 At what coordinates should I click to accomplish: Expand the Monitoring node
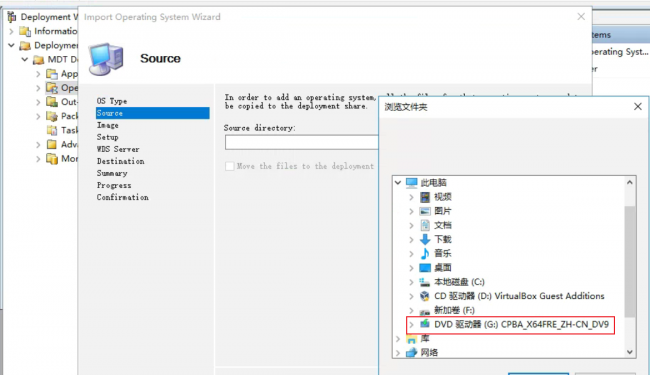[38, 159]
